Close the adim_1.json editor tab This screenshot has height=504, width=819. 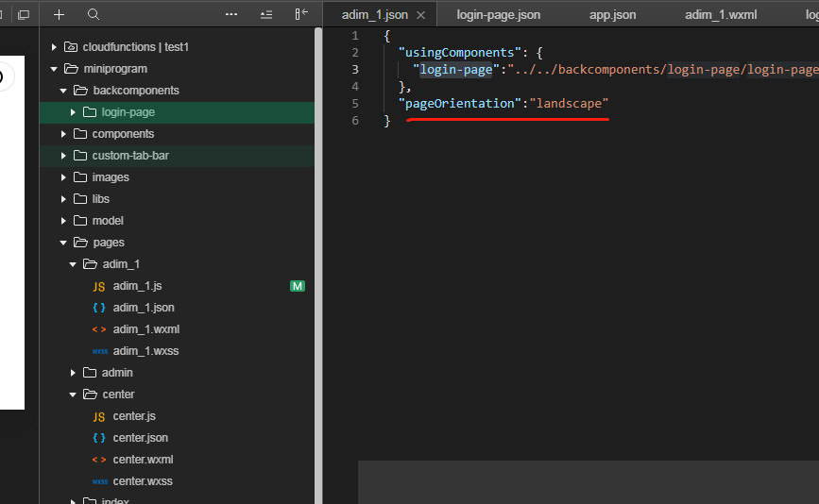(x=420, y=15)
